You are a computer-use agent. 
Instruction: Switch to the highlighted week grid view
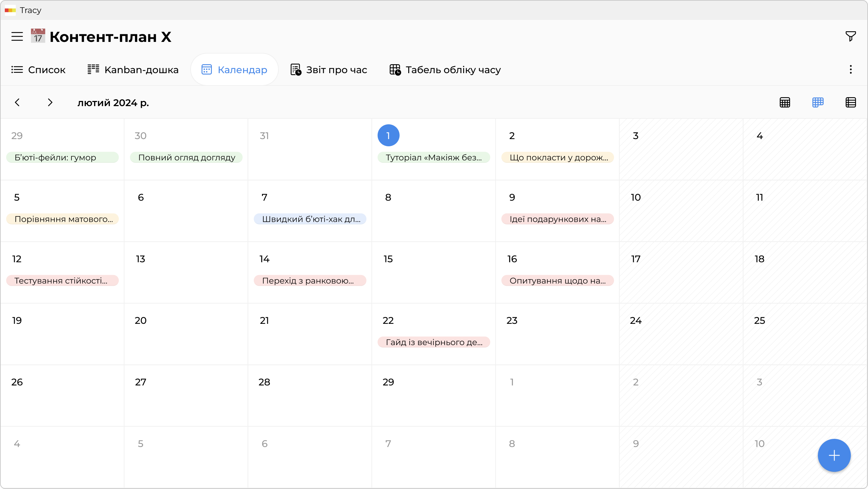(x=818, y=102)
